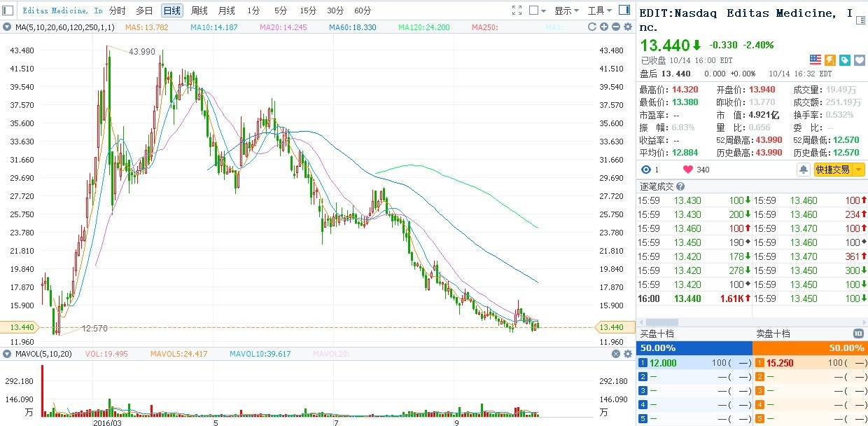Open the 显示 display dropdown
The width and height of the screenshot is (868, 426).
click(x=566, y=11)
